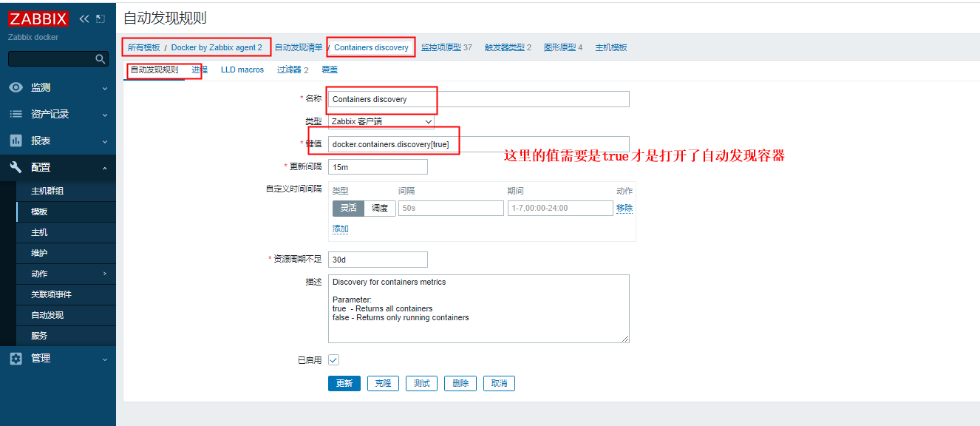Viewport: 980px width, 426px height.
Task: Click the bar chart icon for 报表
Action: [x=16, y=141]
